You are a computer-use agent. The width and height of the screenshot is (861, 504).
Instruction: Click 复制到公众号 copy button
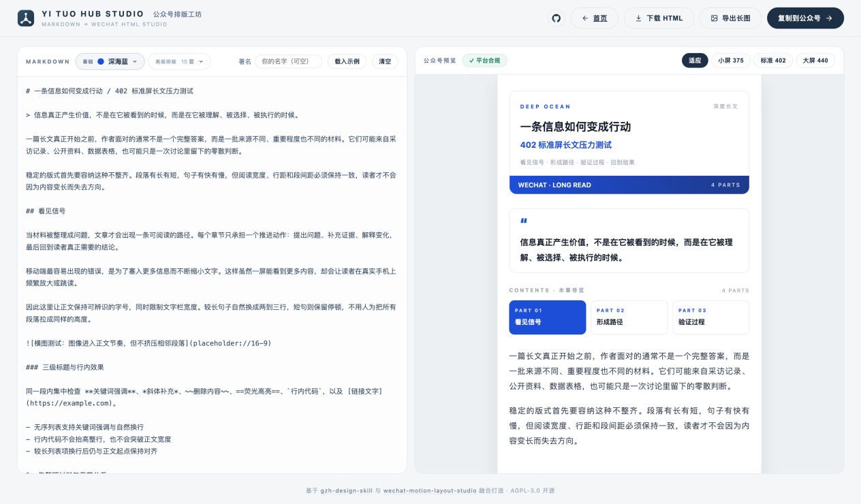(805, 18)
